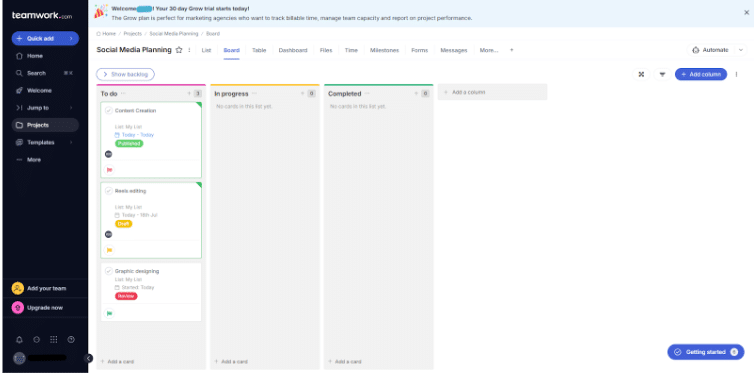Screen dimensions: 754x375
Task: Switch to the List tab
Action: [206, 50]
